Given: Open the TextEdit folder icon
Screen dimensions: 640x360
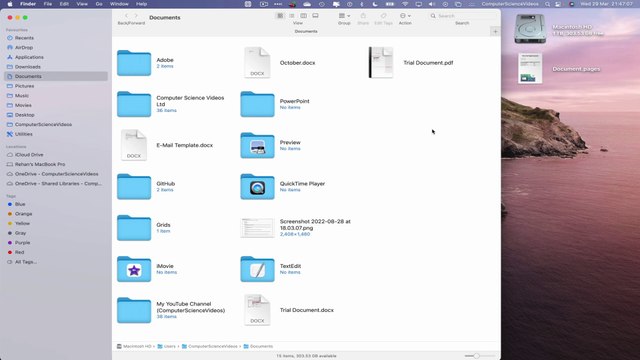Looking at the screenshot, I should pyautogui.click(x=257, y=269).
